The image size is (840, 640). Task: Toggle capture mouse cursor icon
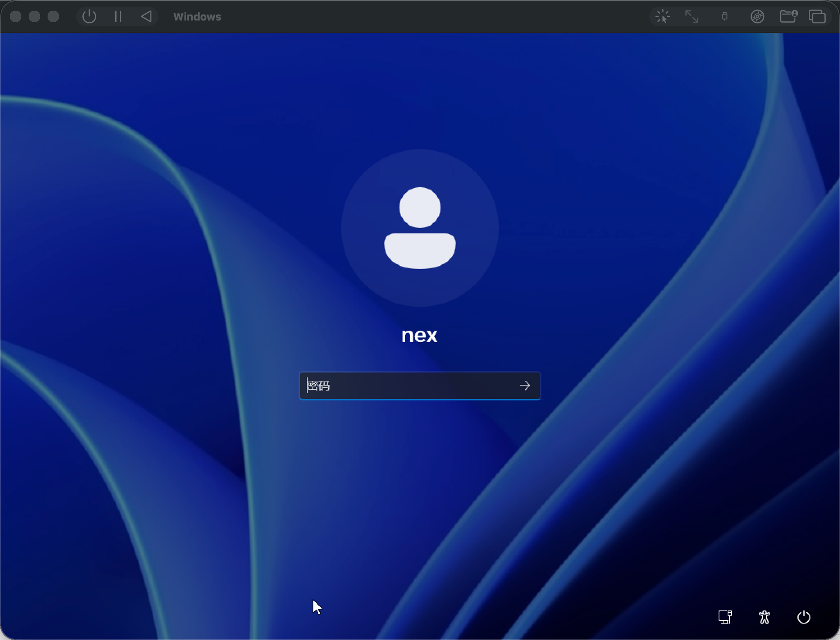(663, 17)
